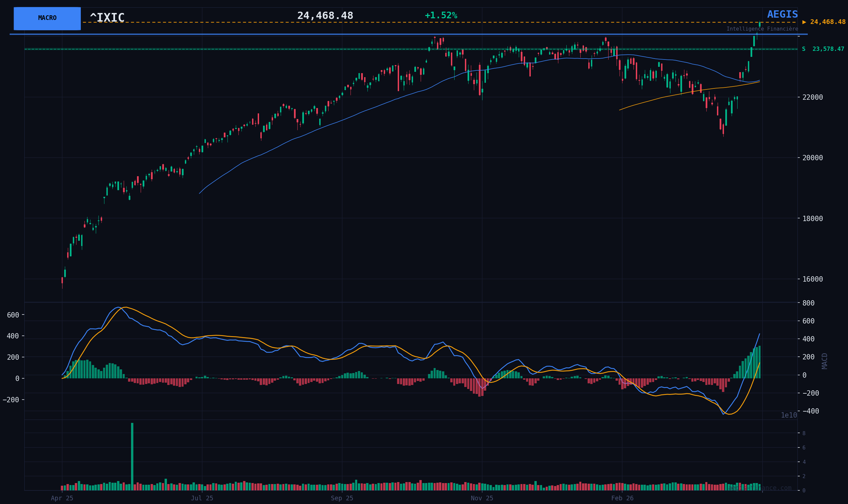This screenshot has height=504, width=848.
Task: Click the blue MACRO badge
Action: 47,18
